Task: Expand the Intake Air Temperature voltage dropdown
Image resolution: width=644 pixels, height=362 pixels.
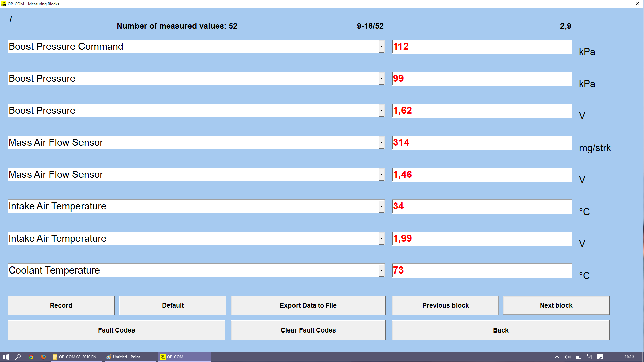Action: click(x=381, y=239)
